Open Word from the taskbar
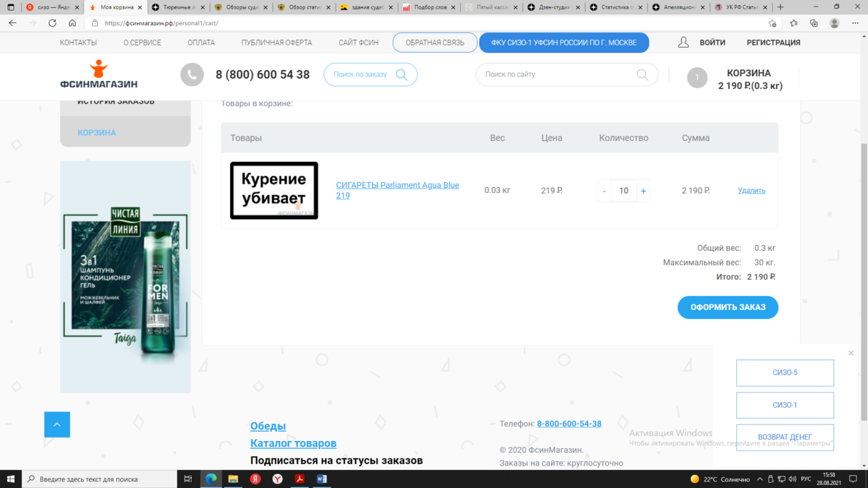Screen dimensions: 868x488 click(322, 479)
